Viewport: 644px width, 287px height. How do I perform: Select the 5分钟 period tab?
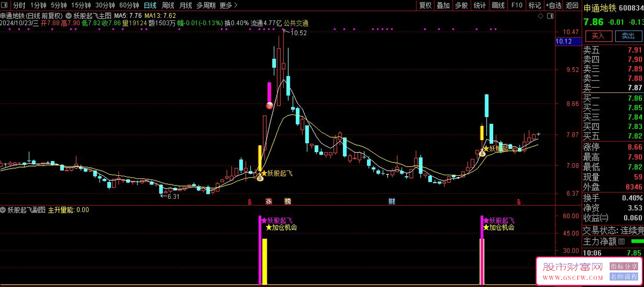pos(59,5)
